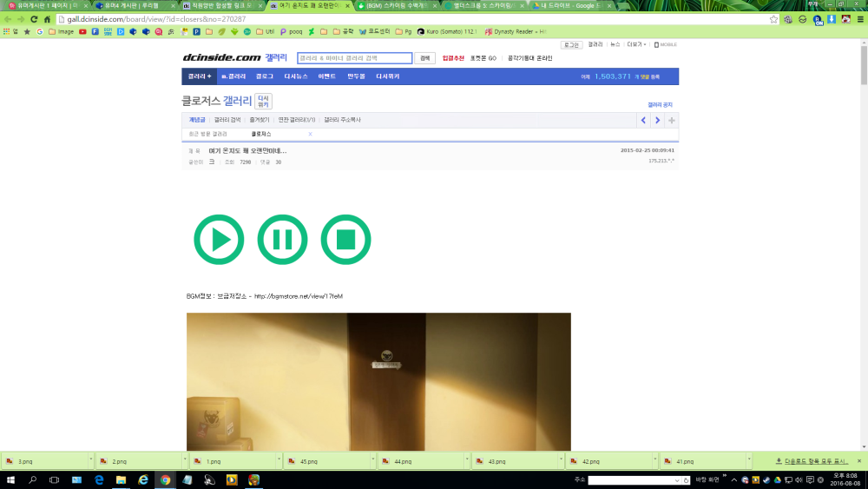Open Chrome from the Windows taskbar
Image resolution: width=868 pixels, height=489 pixels.
(165, 479)
